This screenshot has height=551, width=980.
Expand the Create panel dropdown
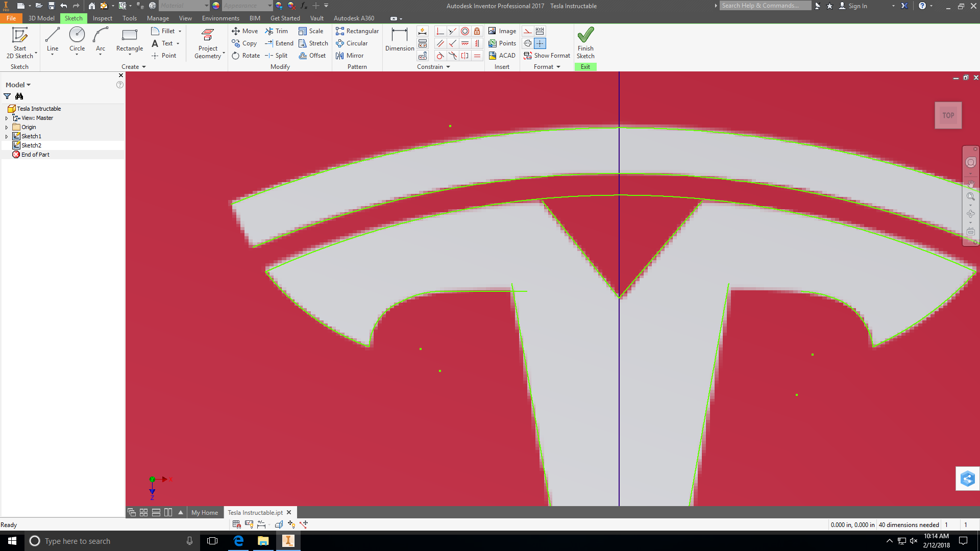click(134, 67)
